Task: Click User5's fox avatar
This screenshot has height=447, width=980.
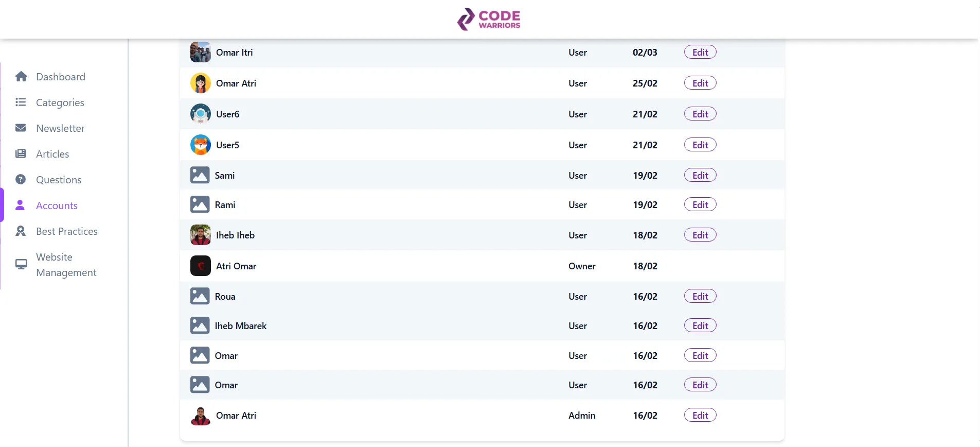Action: 200,145
